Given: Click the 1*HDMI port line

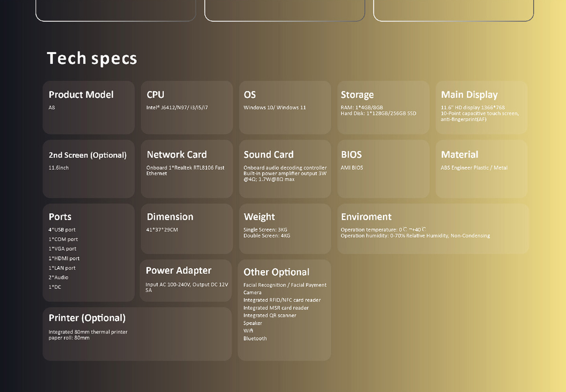Looking at the screenshot, I should tap(64, 258).
